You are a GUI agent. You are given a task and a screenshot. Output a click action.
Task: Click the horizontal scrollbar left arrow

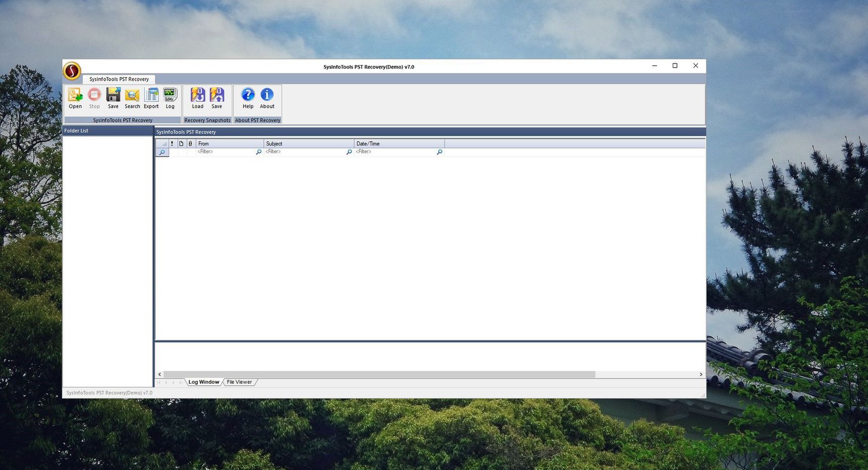coord(159,375)
